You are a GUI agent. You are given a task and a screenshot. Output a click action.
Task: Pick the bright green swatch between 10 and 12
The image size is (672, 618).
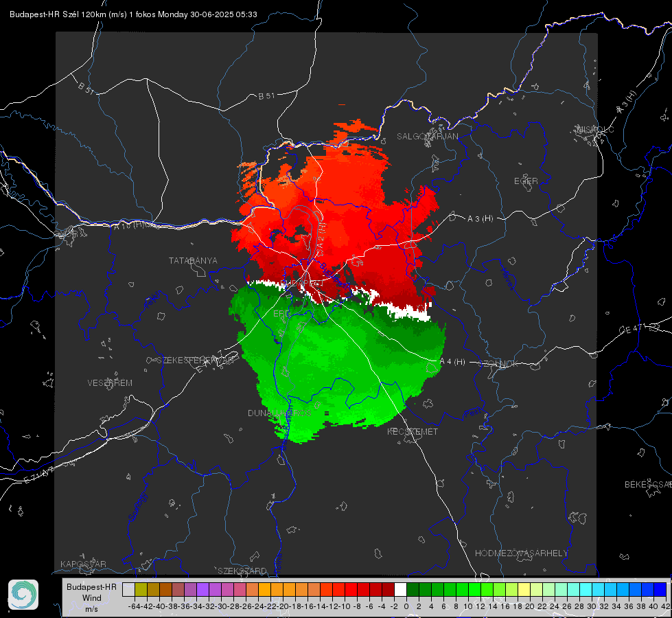pyautogui.click(x=474, y=589)
